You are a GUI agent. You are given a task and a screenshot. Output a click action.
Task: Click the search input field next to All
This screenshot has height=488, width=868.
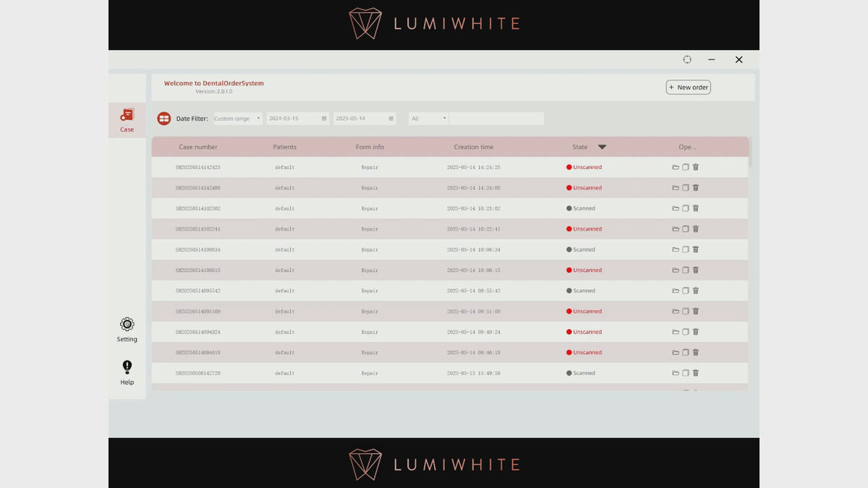(496, 119)
